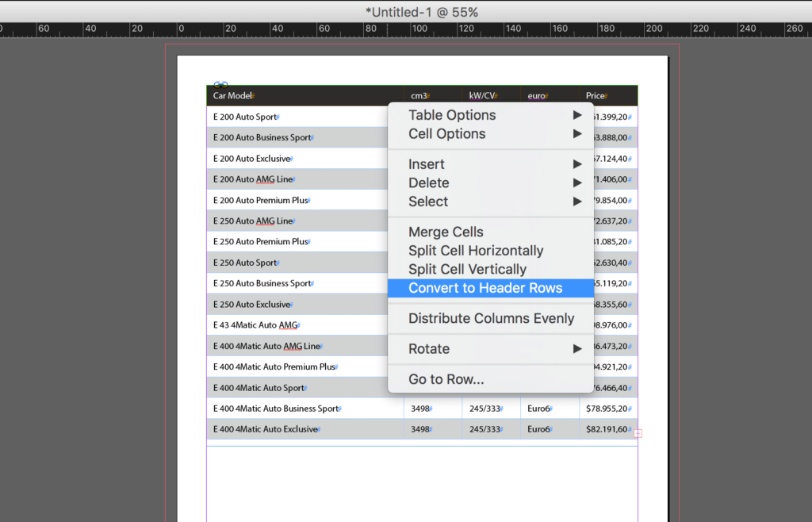This screenshot has height=522, width=812.
Task: Click the E 400 4Matic Auto Business Sport cell
Action: click(305, 409)
